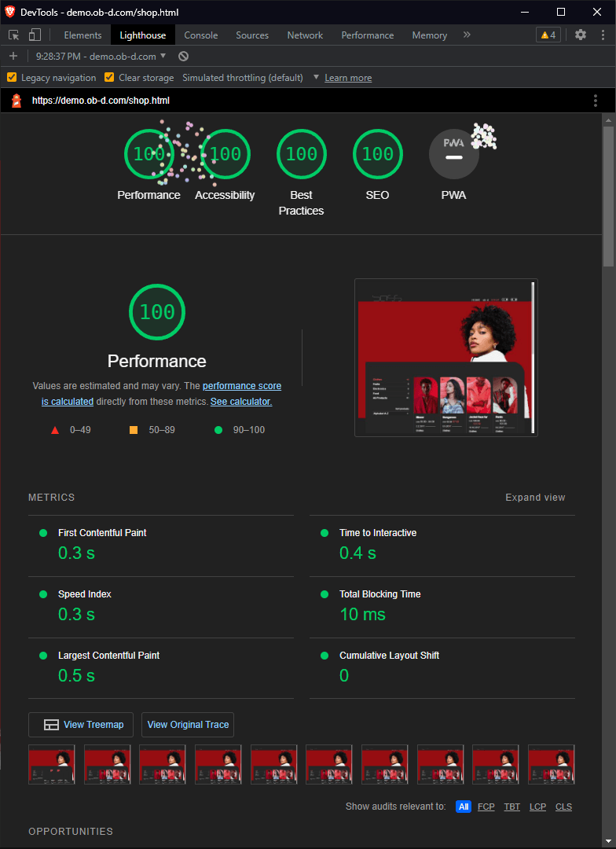Viewport: 616px width, 849px height.
Task: Toggle the device toolbar icon
Action: (35, 35)
